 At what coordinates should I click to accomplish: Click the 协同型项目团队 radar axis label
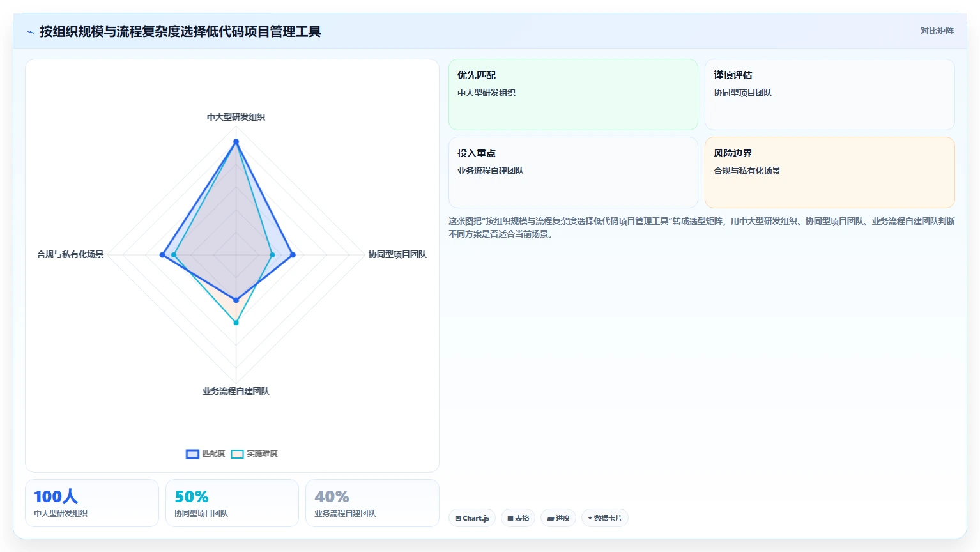[x=397, y=254]
